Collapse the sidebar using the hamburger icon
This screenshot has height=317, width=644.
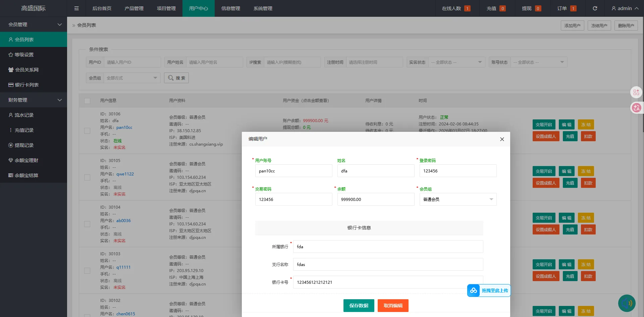(76, 8)
